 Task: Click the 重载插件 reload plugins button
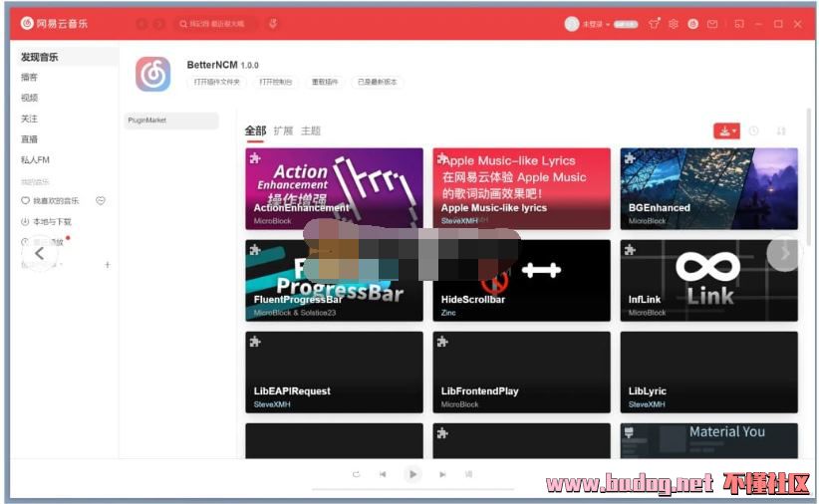325,82
